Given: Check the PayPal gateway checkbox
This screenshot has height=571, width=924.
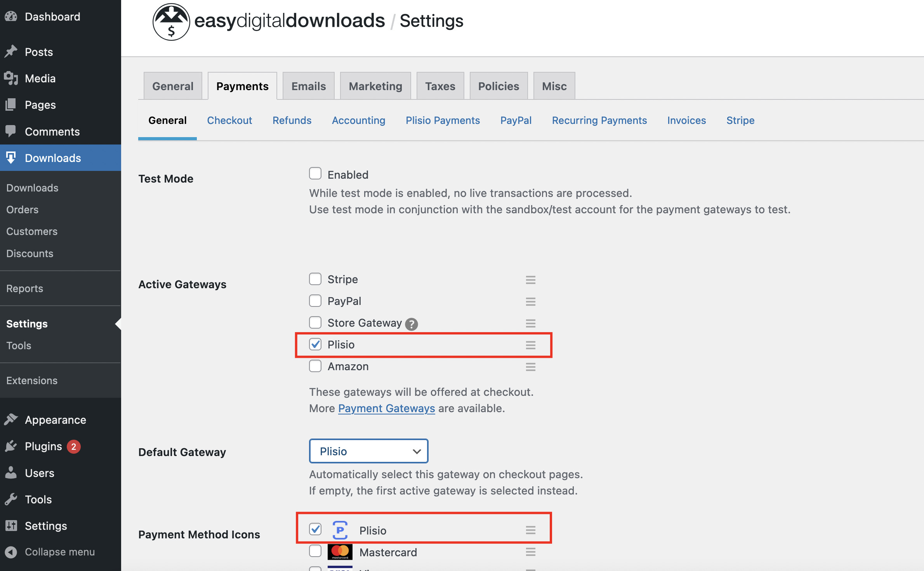Looking at the screenshot, I should [x=315, y=301].
